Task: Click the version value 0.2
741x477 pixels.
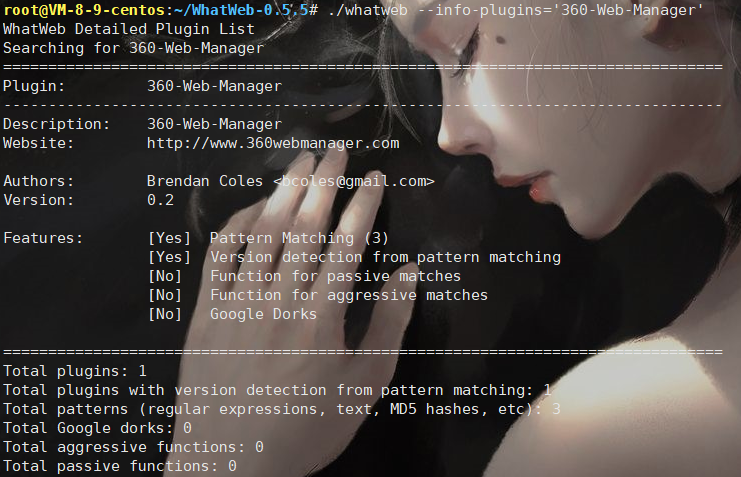Action: coord(160,200)
